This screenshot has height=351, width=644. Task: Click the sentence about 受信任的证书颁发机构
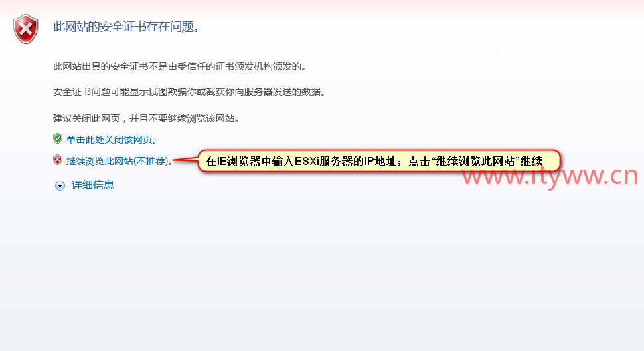click(x=180, y=66)
